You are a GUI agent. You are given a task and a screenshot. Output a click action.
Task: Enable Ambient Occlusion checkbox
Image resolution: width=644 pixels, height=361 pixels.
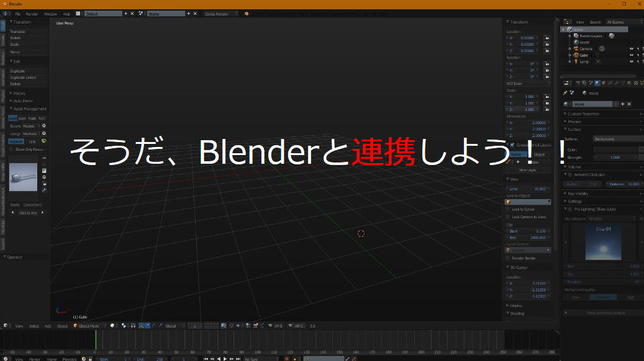pos(570,175)
